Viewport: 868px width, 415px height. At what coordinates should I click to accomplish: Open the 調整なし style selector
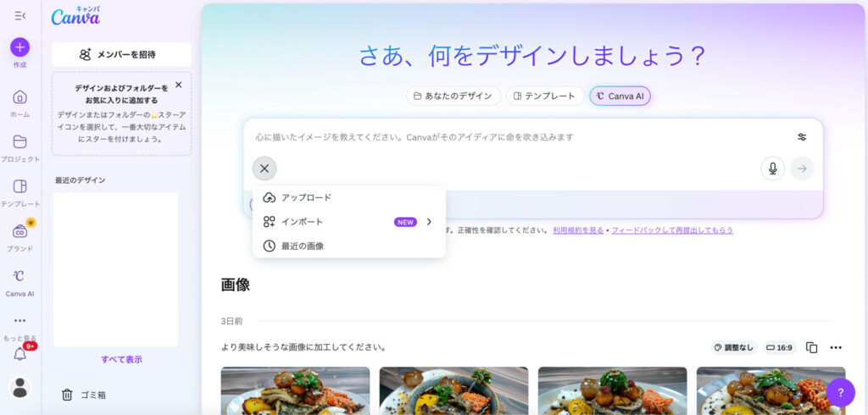pyautogui.click(x=733, y=347)
